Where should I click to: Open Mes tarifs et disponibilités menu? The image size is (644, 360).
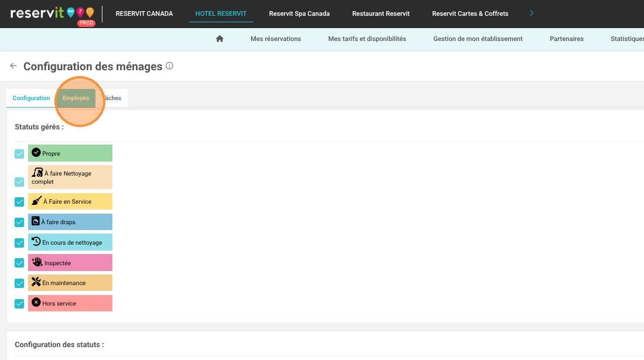point(367,39)
